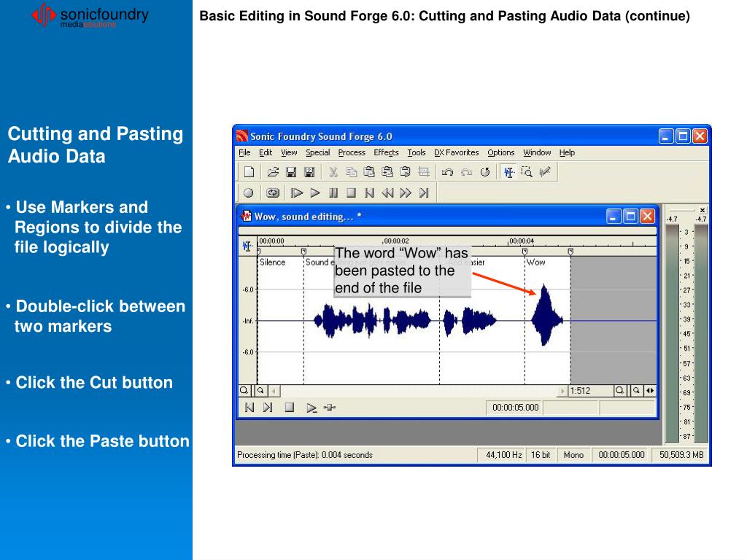Image resolution: width=747 pixels, height=560 pixels.
Task: Open the View menu
Action: pyautogui.click(x=289, y=152)
